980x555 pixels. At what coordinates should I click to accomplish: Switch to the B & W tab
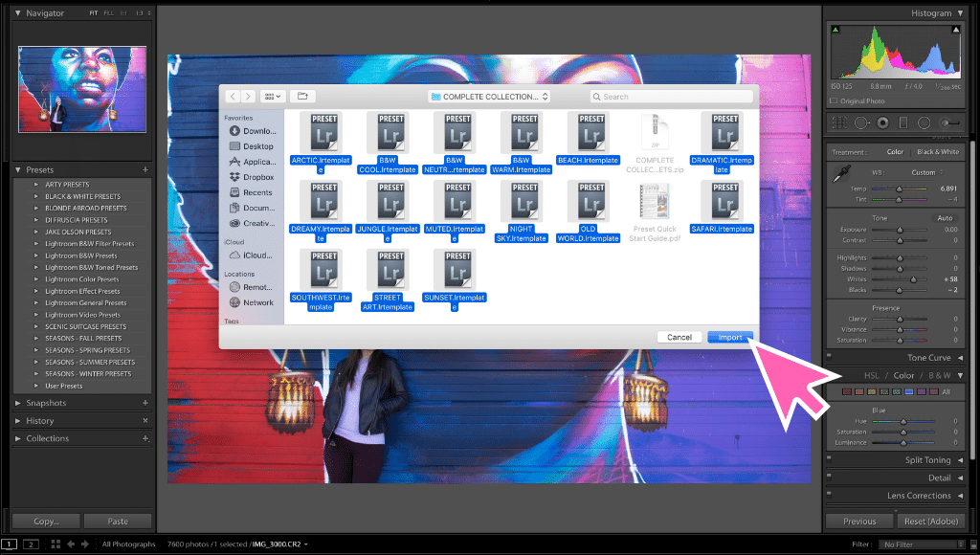click(x=940, y=376)
